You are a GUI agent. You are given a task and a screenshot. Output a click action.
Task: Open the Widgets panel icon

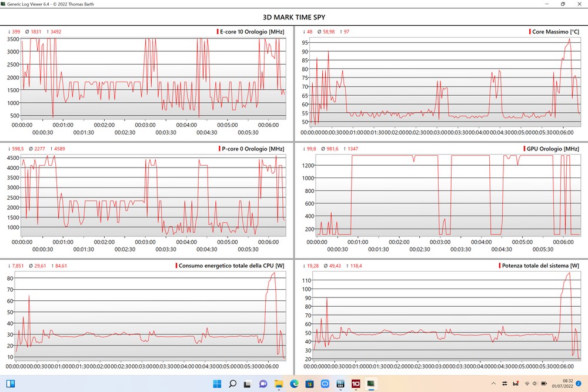tap(11, 384)
